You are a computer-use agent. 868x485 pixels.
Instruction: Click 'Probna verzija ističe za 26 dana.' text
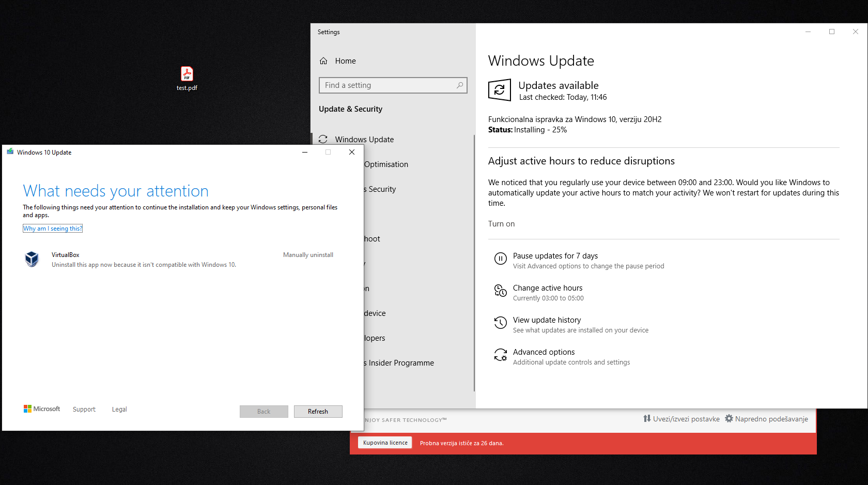pyautogui.click(x=461, y=443)
